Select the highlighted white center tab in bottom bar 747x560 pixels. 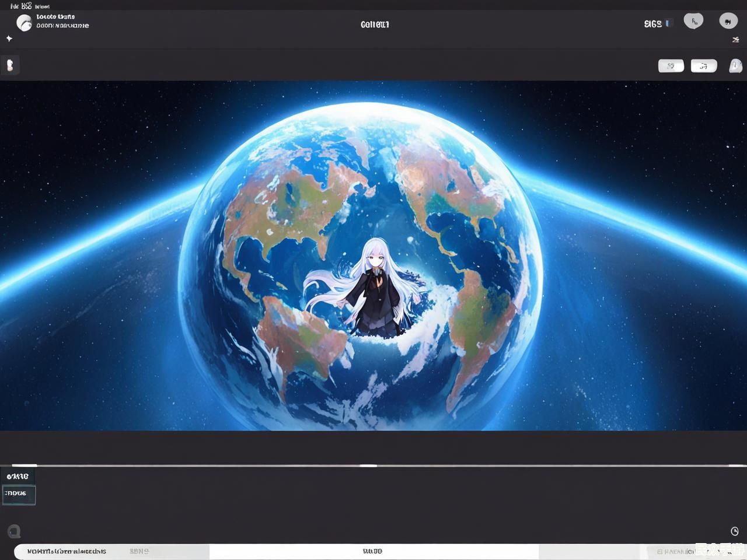tap(373, 551)
